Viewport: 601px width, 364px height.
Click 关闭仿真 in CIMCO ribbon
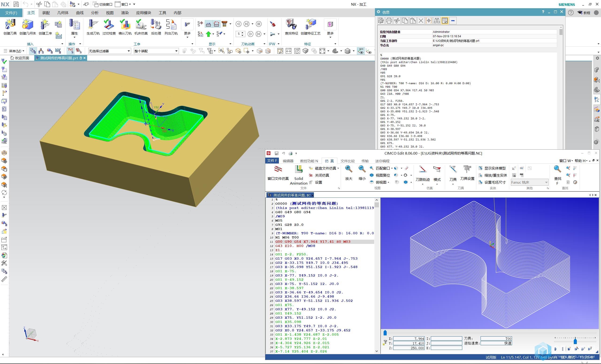click(319, 175)
